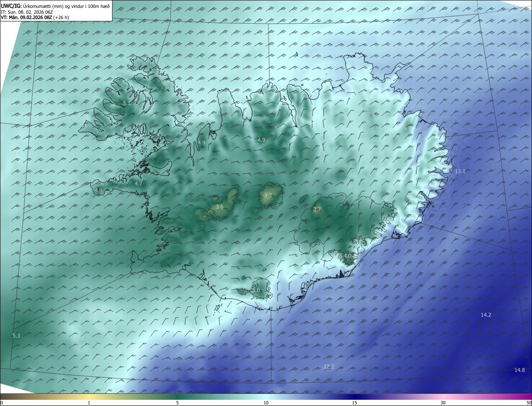The width and height of the screenshot is (532, 406).
Task: Click the 10 tick label on the scale
Action: tap(266, 403)
